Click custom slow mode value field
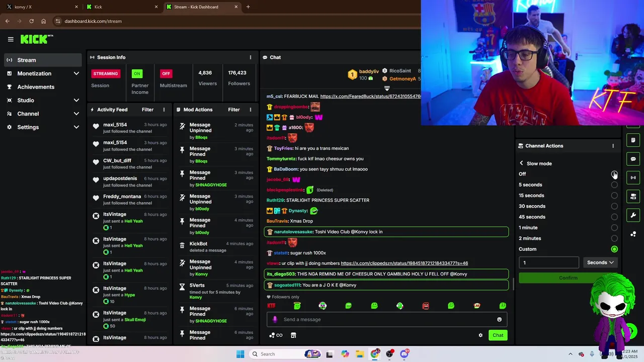Image resolution: width=644 pixels, height=362 pixels. coord(549,262)
